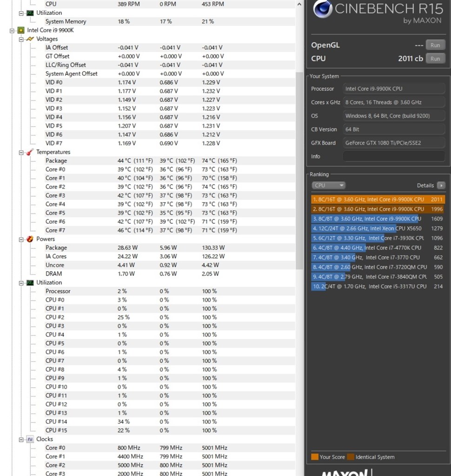This screenshot has height=476, width=451.
Task: Select ranking entry 3 8C/8T i9-9900K
Action: 378,218
